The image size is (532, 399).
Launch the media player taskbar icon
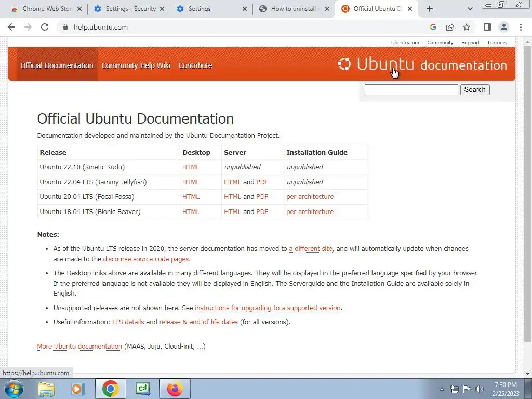coord(77,389)
